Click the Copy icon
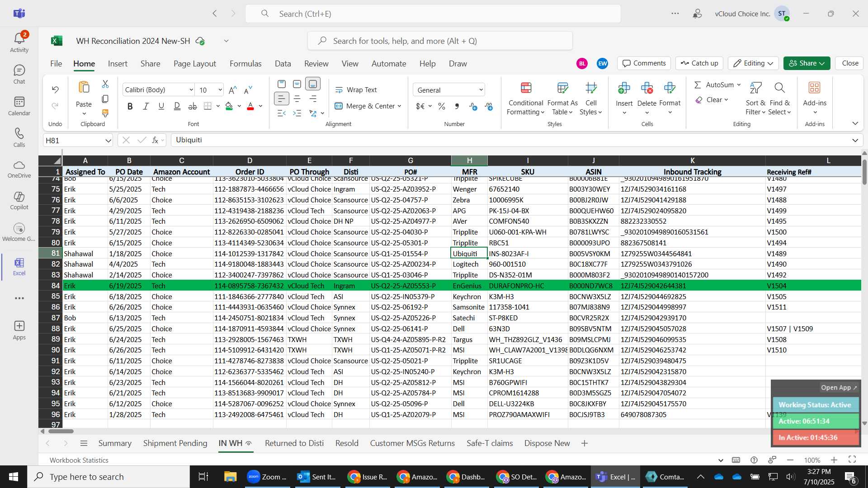 105,99
